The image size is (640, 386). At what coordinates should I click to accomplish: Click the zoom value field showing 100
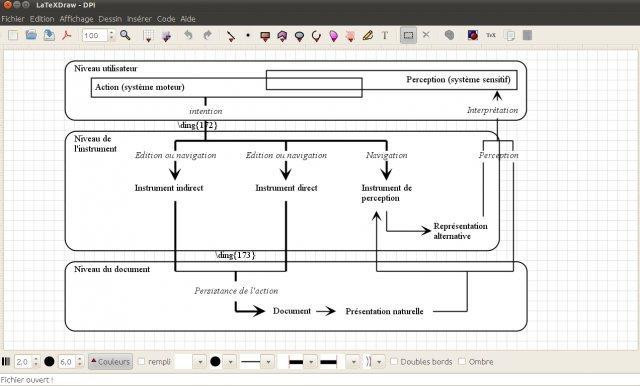[x=94, y=35]
